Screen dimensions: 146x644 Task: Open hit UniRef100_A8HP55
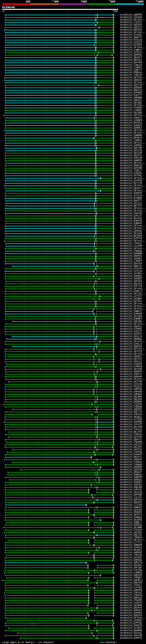click(x=131, y=15)
